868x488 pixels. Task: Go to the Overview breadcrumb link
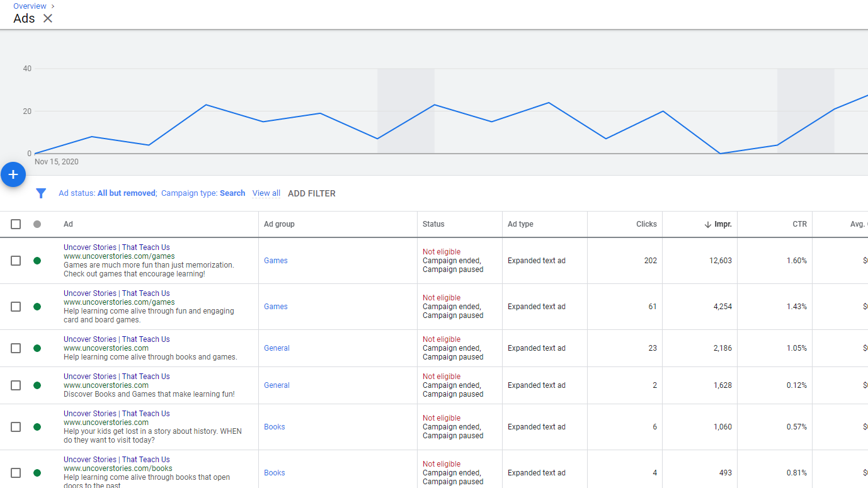coord(30,6)
